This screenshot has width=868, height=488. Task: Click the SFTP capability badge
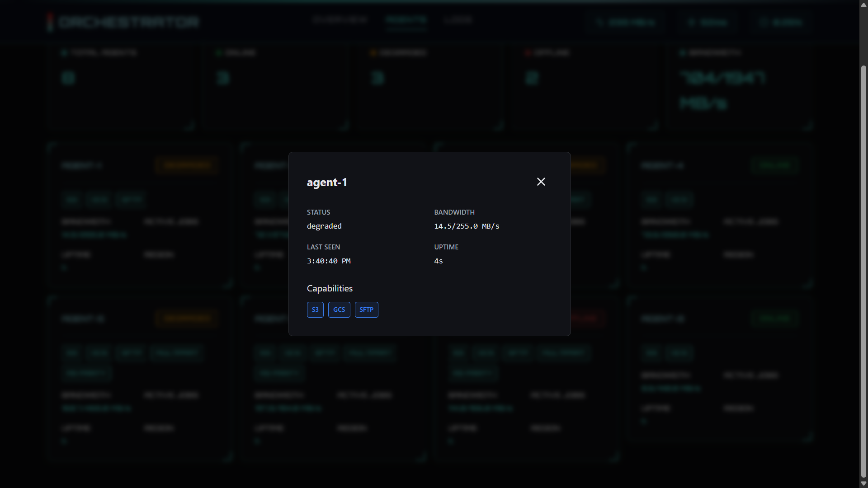point(366,310)
